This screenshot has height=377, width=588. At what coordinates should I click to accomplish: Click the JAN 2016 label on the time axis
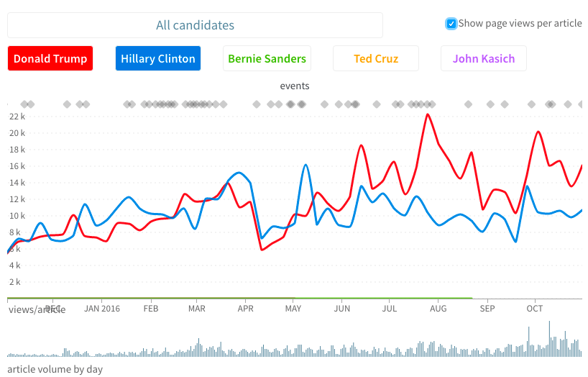(x=101, y=309)
